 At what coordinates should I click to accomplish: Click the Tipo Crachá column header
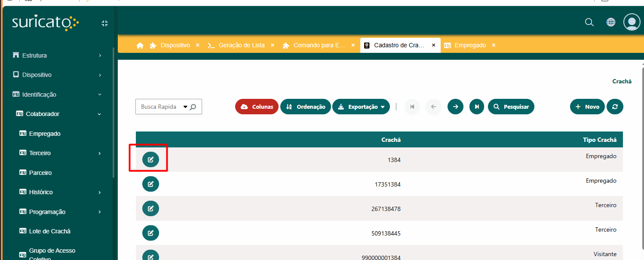(600, 140)
